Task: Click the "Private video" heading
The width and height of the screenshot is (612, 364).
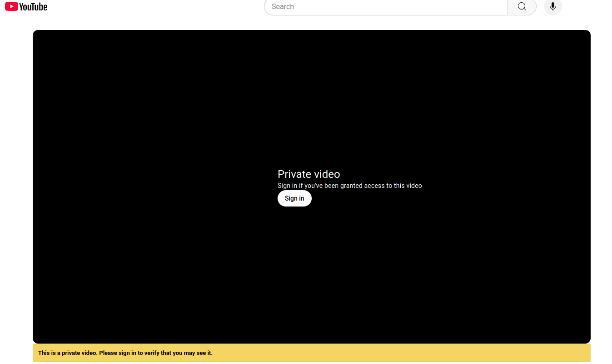Action: [309, 174]
